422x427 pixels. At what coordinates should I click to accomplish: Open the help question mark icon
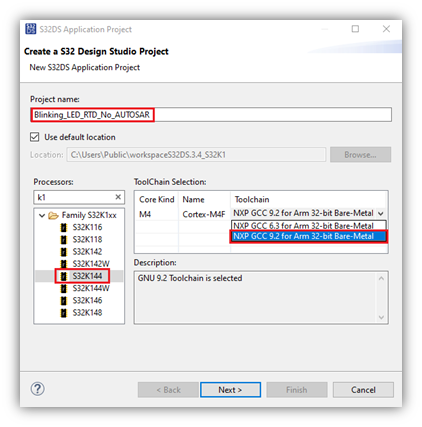pyautogui.click(x=38, y=389)
